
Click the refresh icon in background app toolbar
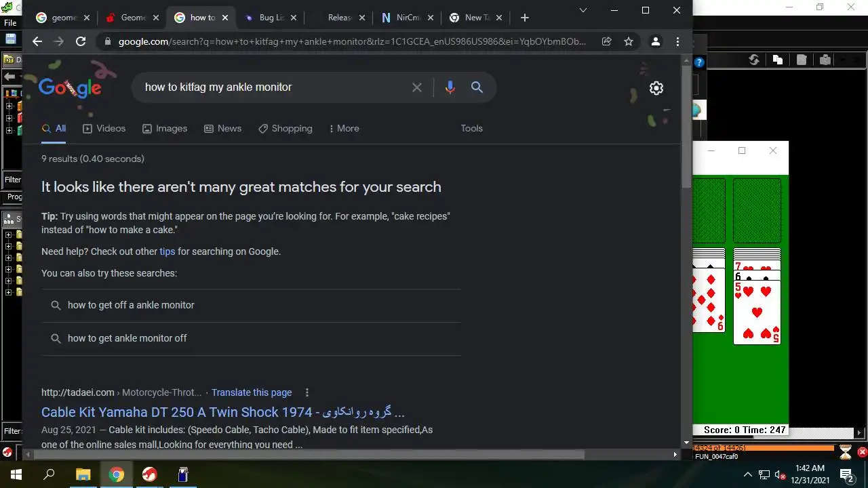pyautogui.click(x=753, y=60)
